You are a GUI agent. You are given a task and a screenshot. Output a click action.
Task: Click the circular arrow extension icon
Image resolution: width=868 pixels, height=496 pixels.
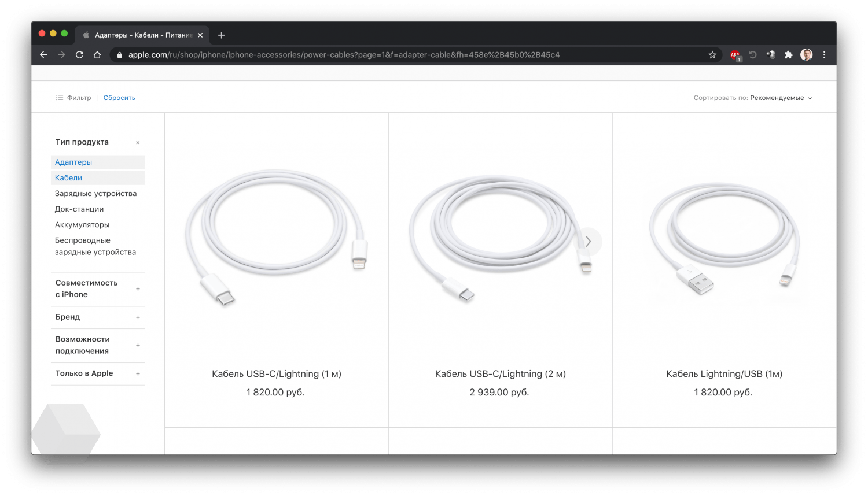click(x=753, y=55)
